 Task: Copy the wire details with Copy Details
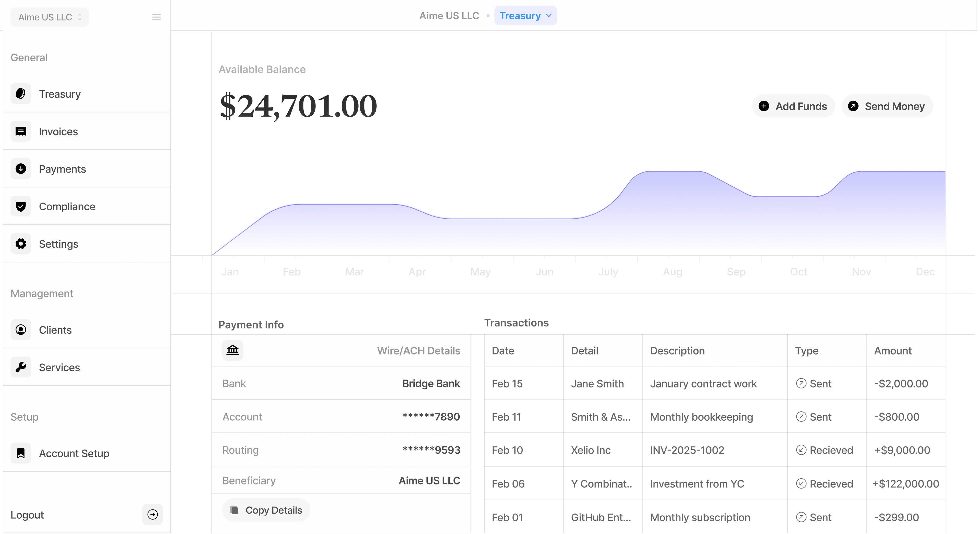[266, 510]
